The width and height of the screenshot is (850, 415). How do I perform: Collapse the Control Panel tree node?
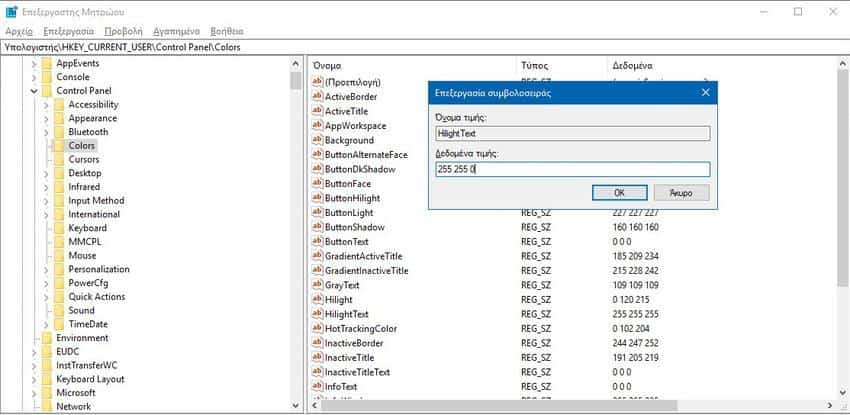click(34, 91)
